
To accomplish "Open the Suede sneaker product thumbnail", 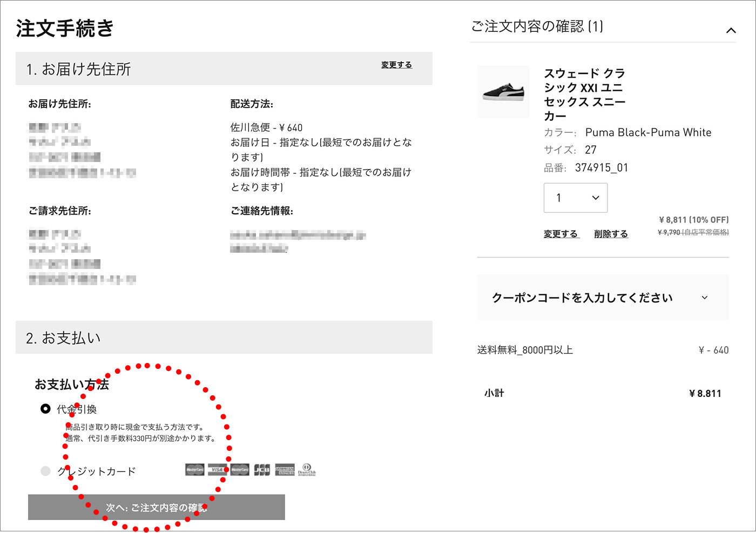I will click(503, 92).
